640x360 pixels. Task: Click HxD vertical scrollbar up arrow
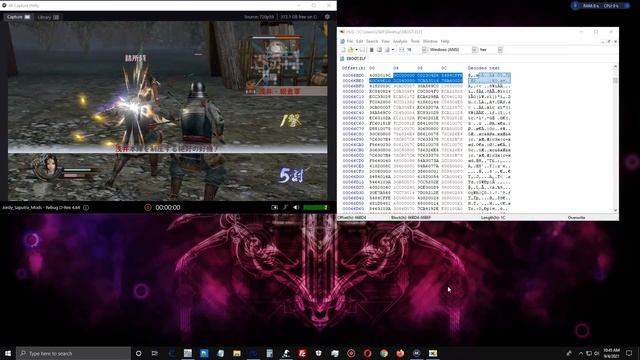click(x=615, y=67)
